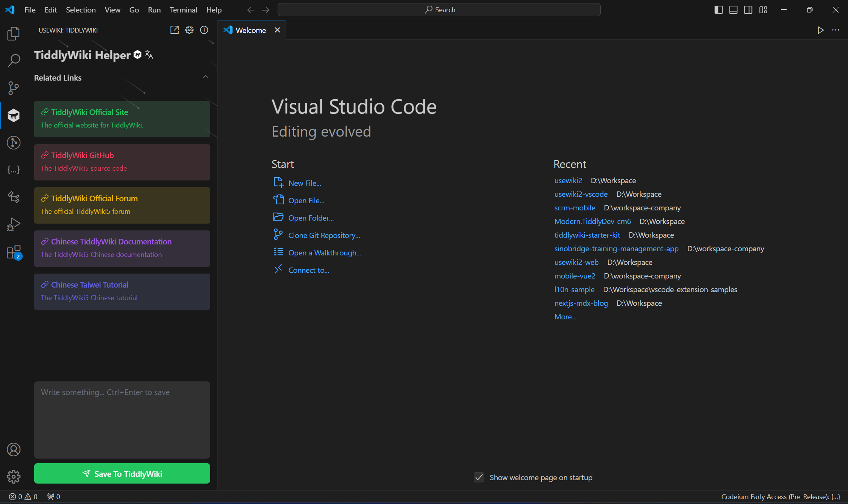Screen dimensions: 848x504
Task: Open TiddlyWiki GitHub card
Action: coord(122,162)
